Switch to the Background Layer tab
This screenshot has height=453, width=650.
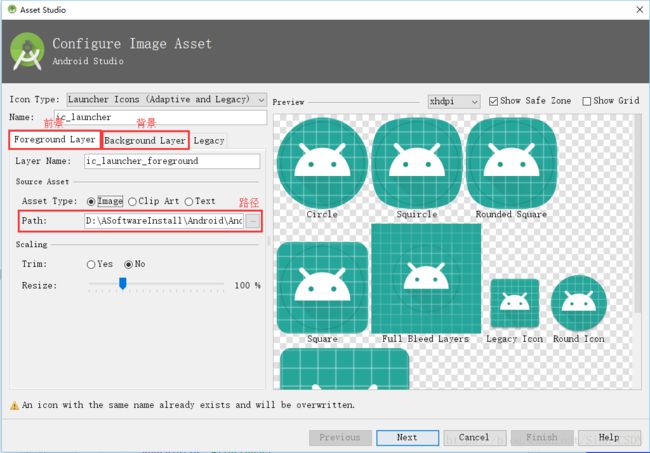[x=145, y=141]
